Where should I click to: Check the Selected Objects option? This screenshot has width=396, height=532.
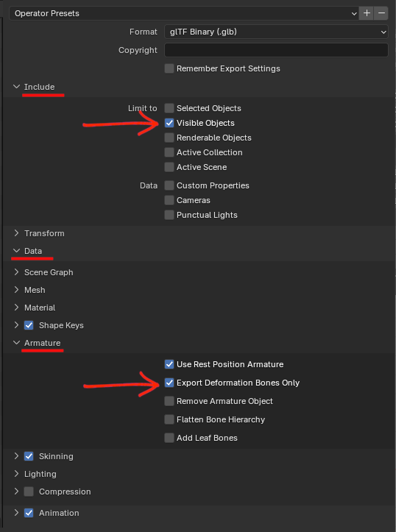169,108
